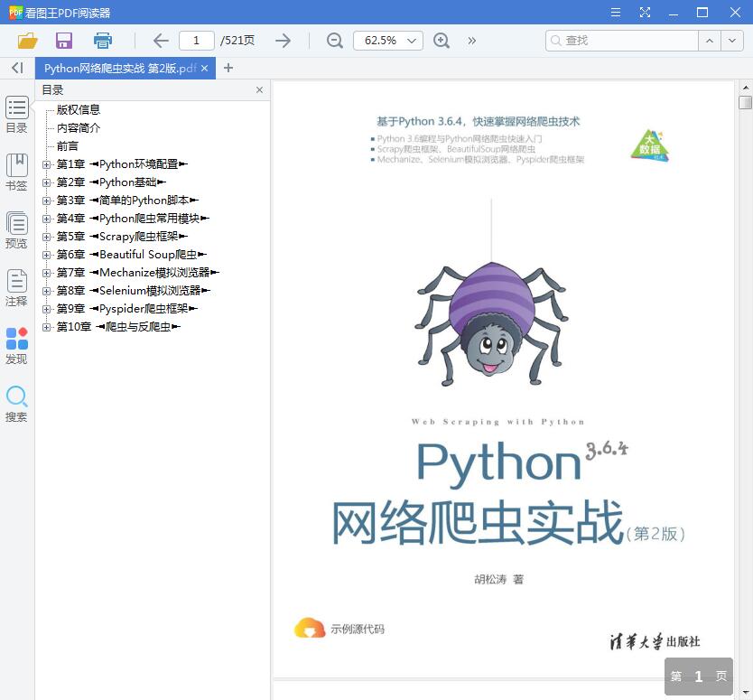Open a new tab with the plus button
Viewport: 753px width, 700px height.
tap(228, 68)
